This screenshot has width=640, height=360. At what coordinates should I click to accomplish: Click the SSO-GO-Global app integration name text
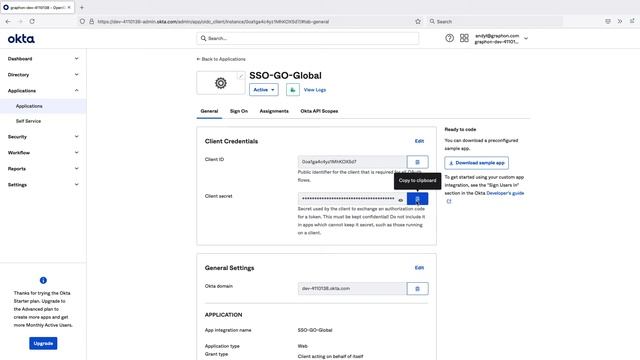pos(315,330)
